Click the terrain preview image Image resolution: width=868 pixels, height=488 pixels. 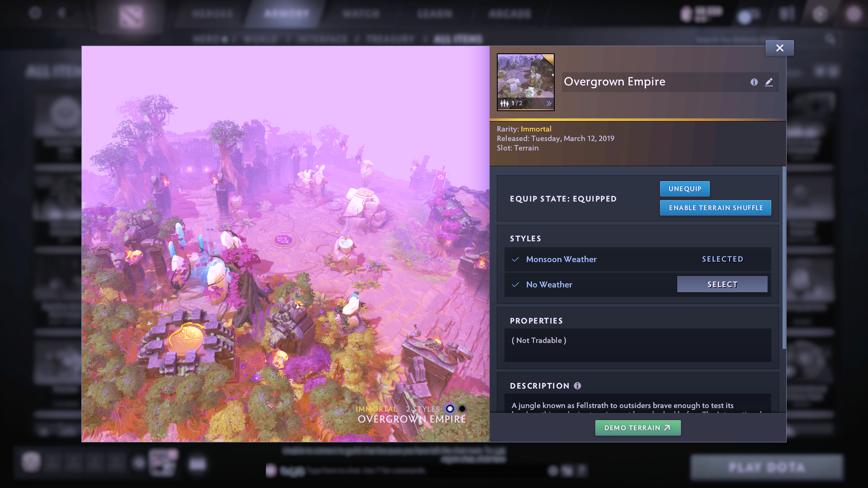(285, 244)
